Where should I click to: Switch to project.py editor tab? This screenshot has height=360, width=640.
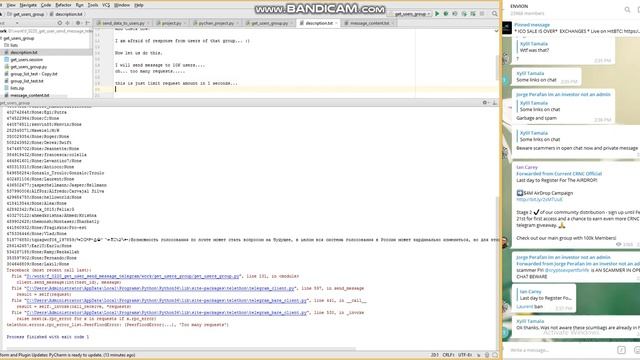pos(171,23)
